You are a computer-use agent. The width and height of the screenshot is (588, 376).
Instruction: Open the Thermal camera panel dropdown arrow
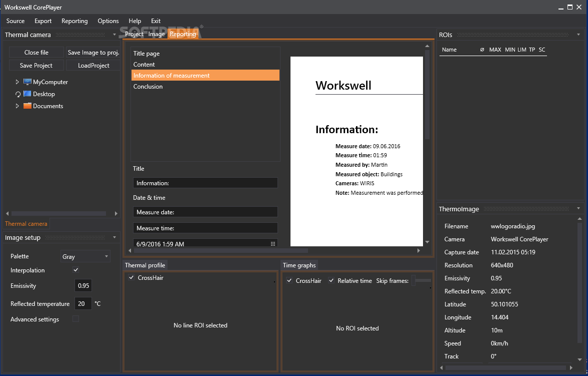click(114, 35)
